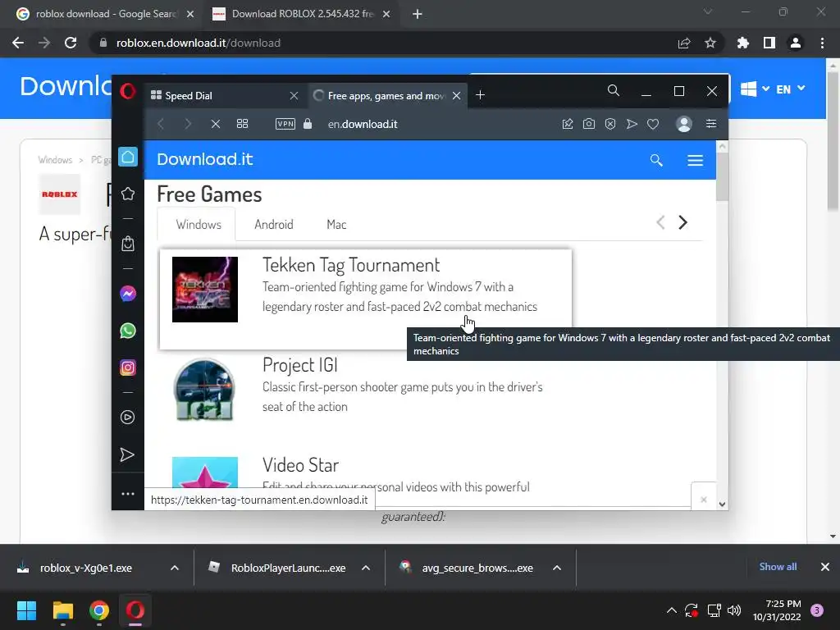The image size is (840, 630).
Task: Click Opera tab search magnifier
Action: click(614, 90)
